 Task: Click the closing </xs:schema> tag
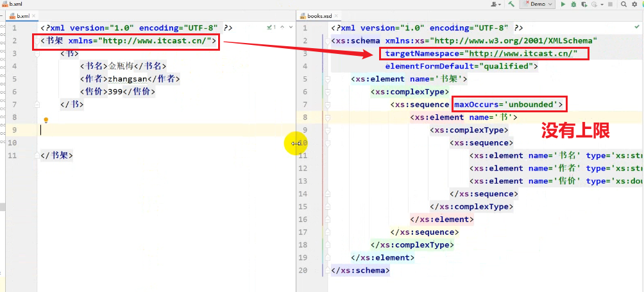point(360,270)
